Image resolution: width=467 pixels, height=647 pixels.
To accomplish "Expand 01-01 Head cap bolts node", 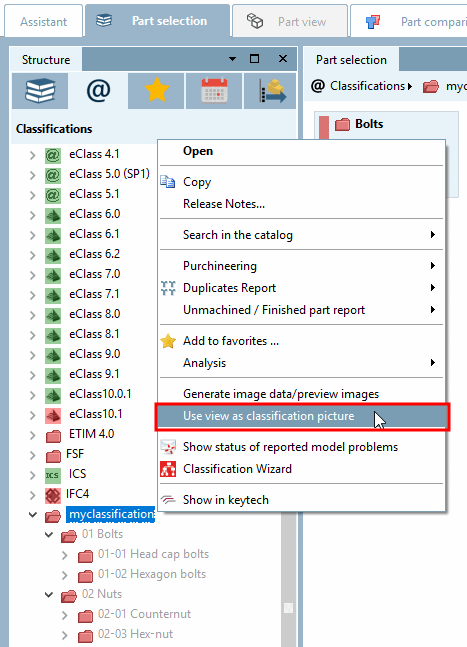I will pos(65,555).
